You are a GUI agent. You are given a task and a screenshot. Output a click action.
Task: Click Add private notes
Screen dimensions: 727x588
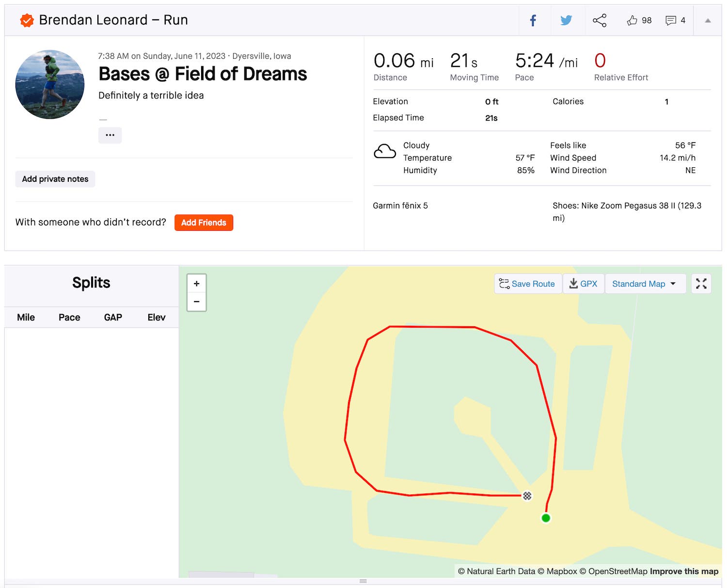pos(55,179)
